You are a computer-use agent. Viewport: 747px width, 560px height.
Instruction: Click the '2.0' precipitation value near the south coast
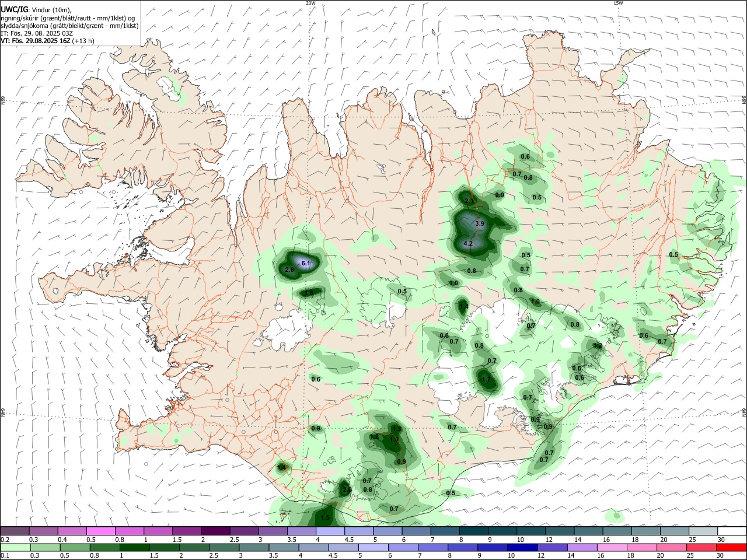[x=347, y=489]
